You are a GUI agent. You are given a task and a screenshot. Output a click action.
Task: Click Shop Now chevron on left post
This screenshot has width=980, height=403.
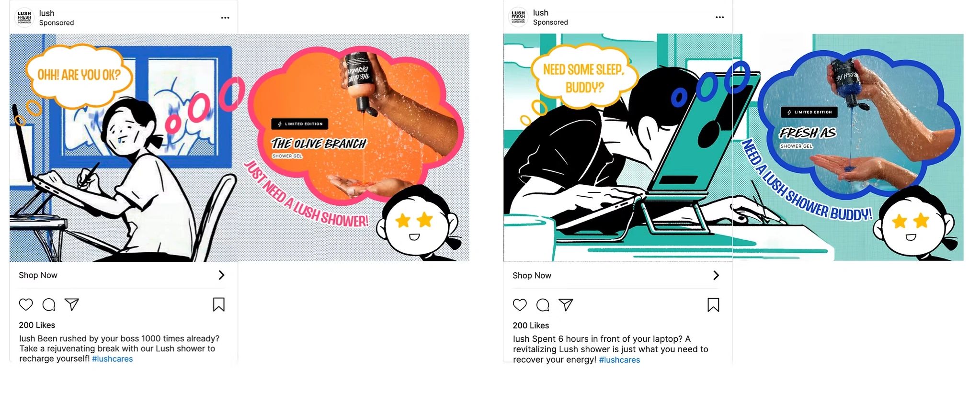click(221, 275)
